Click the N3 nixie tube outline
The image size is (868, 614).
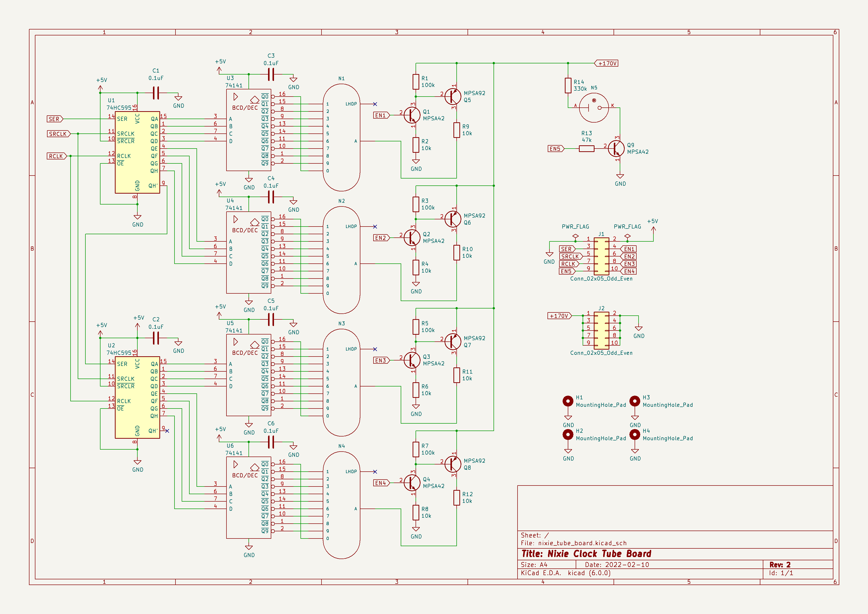coord(341,382)
